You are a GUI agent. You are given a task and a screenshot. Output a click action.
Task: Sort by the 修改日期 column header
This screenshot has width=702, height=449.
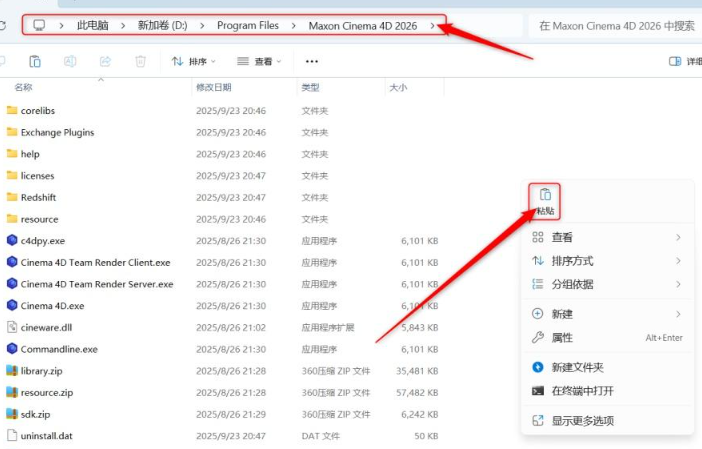(x=214, y=87)
